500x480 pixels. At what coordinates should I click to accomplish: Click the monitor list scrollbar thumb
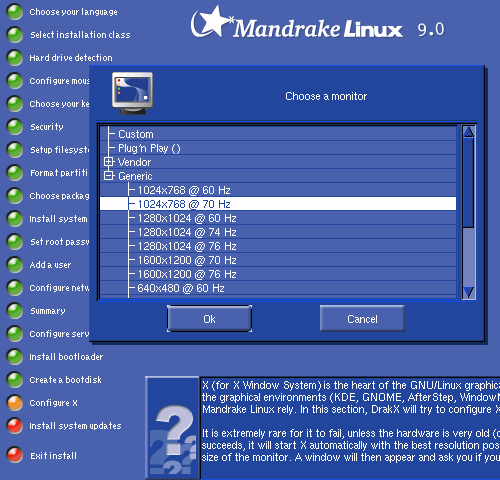(469, 183)
